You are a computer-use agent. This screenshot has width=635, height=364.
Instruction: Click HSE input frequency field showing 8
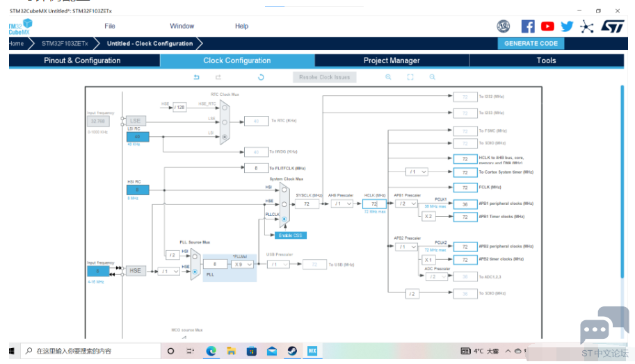(x=97, y=271)
